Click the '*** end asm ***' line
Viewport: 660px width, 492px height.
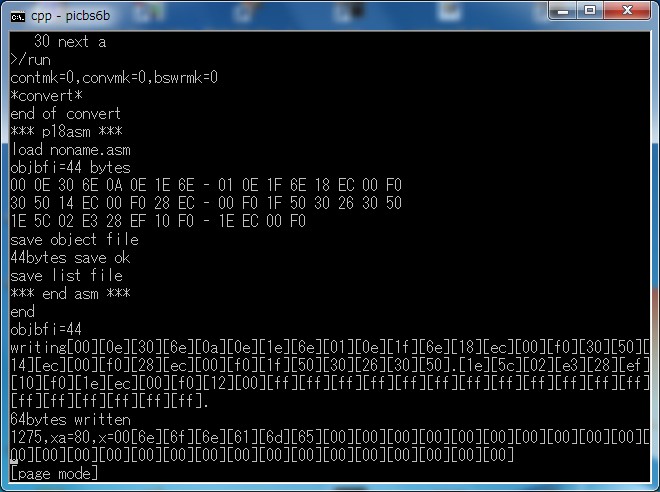(x=70, y=293)
